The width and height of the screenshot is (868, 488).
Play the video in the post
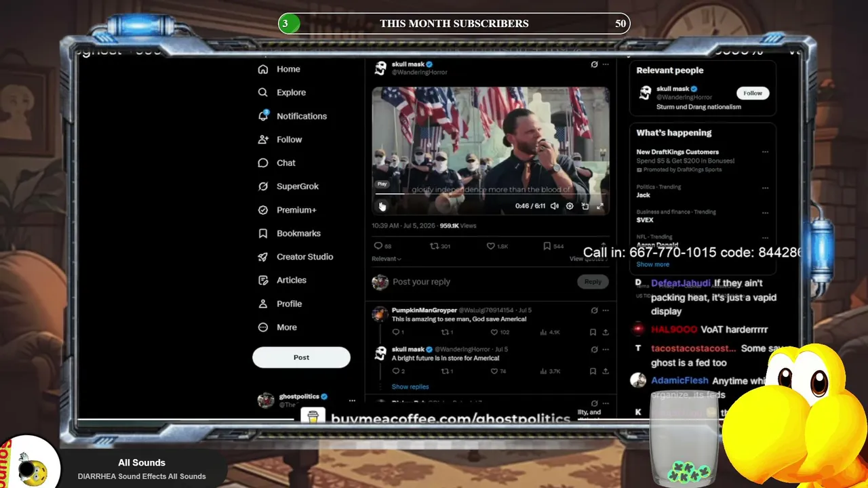(382, 206)
